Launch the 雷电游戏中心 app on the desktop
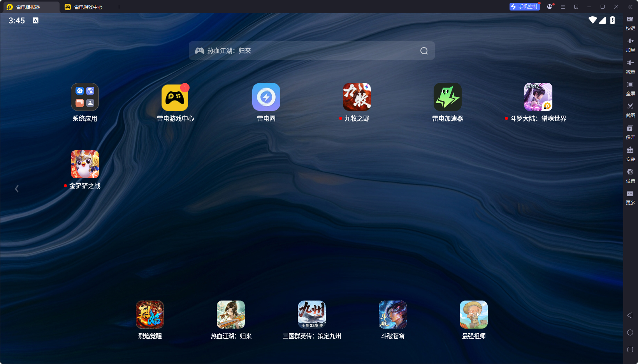 click(x=175, y=97)
